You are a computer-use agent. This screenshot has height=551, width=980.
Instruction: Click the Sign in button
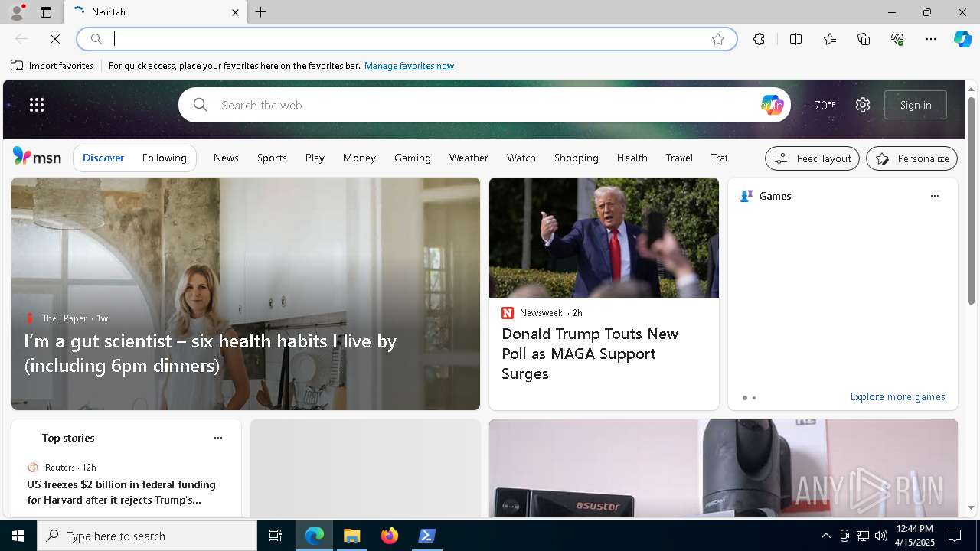point(916,105)
